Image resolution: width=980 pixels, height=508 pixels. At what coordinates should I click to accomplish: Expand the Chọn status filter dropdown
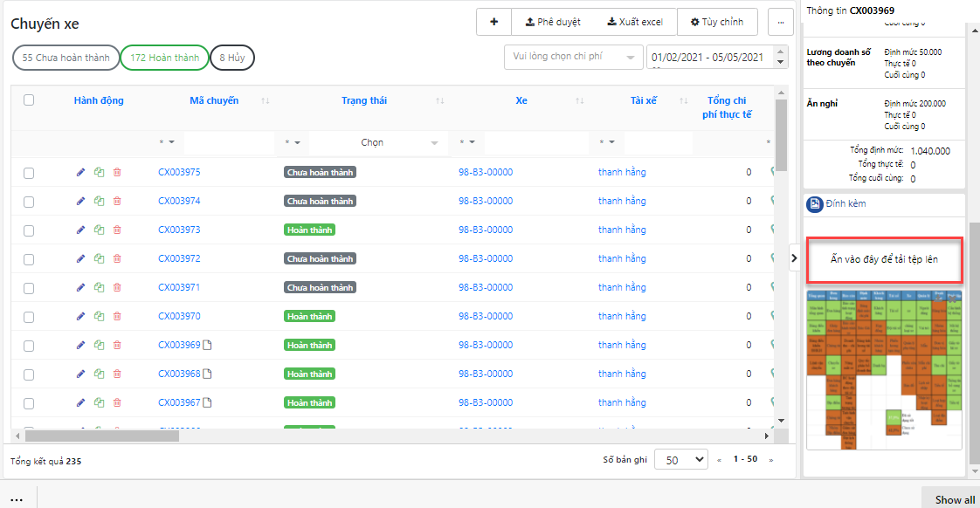coord(376,142)
